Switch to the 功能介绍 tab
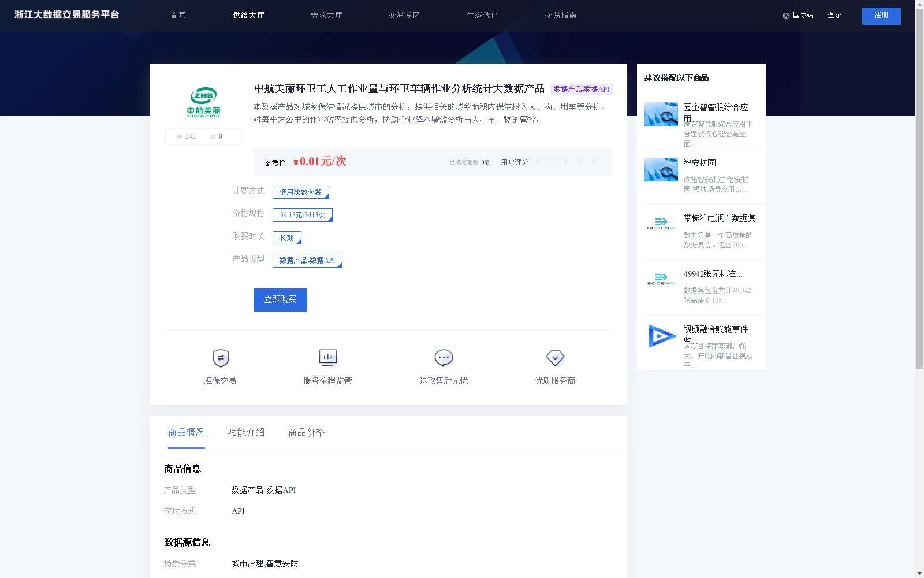 pos(247,433)
